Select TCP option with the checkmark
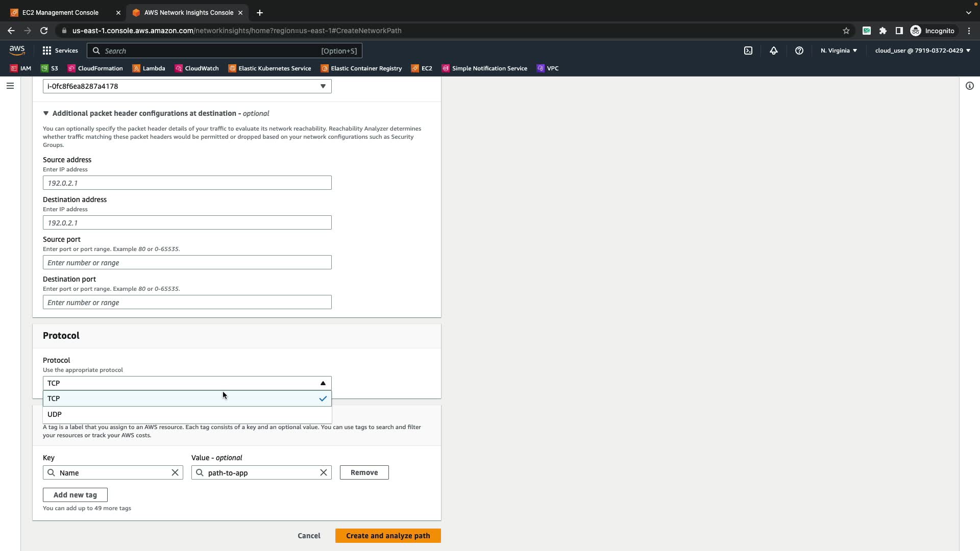Screen dimensions: 980x551 tap(187, 398)
